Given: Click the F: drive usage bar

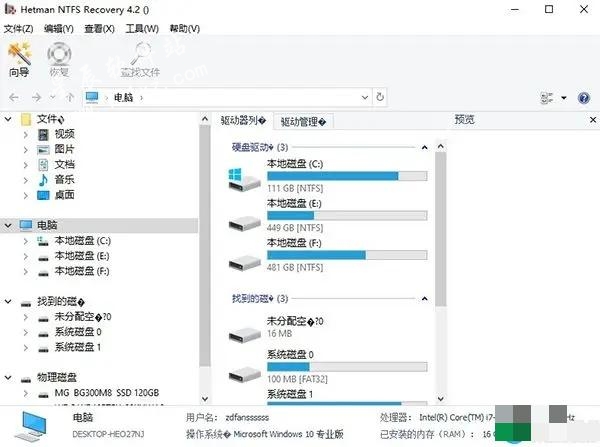Looking at the screenshot, I should click(x=347, y=255).
